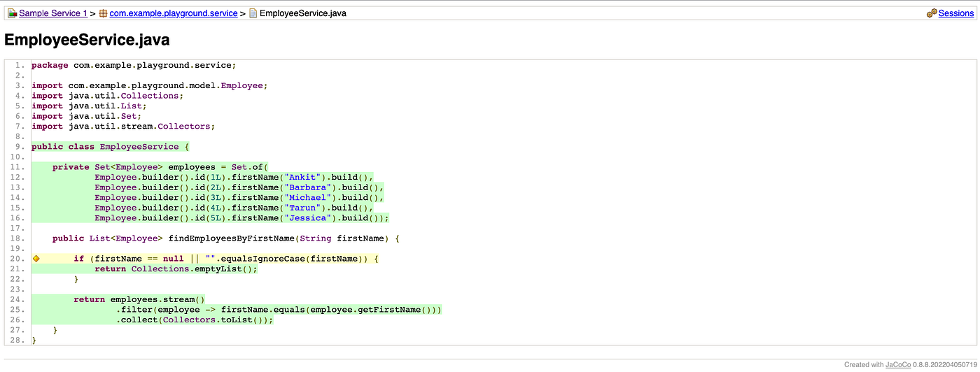Click the EmployeeService.java breadcrumb text
The width and height of the screenshot is (980, 372).
(x=302, y=13)
